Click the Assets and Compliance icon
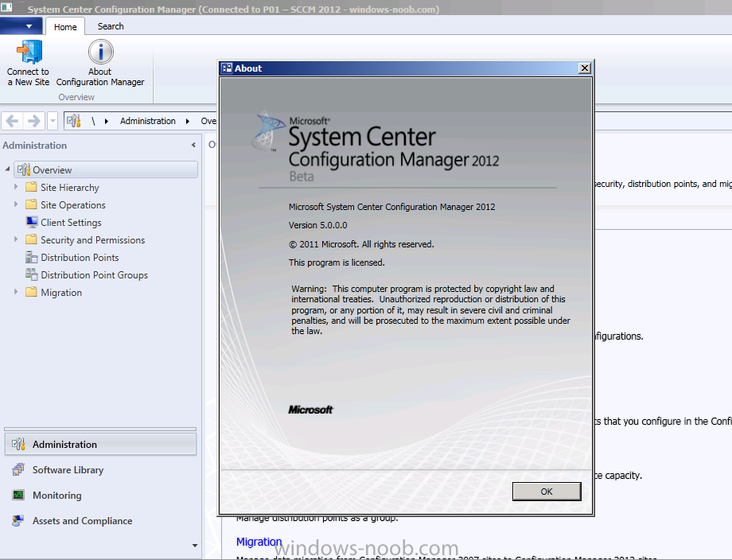 pos(18,520)
